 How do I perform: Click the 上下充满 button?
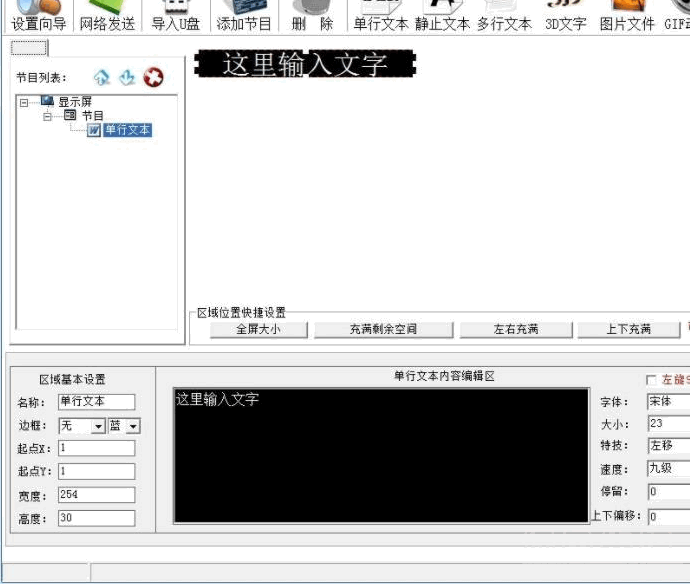click(x=629, y=329)
